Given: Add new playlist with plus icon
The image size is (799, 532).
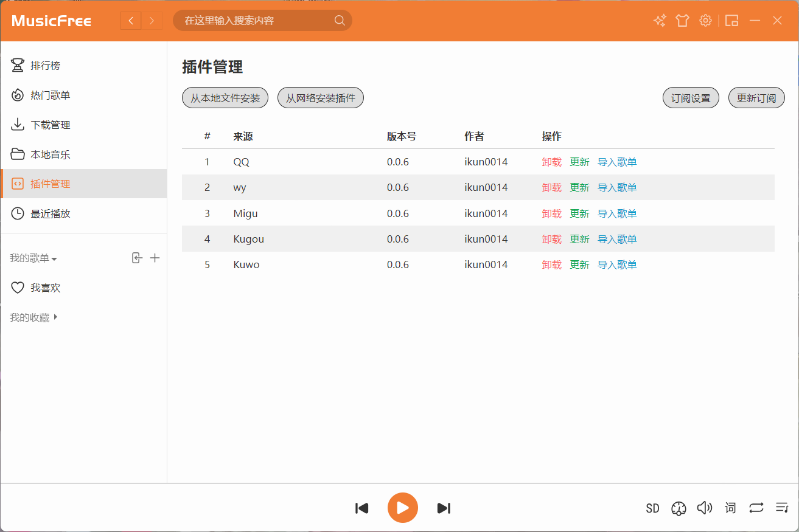Looking at the screenshot, I should [x=155, y=258].
